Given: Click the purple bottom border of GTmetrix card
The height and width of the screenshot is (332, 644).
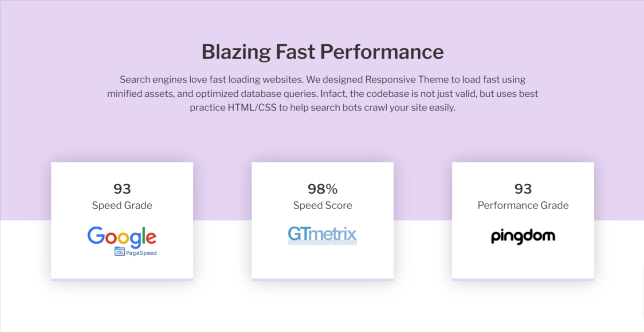Looking at the screenshot, I should click(x=322, y=280).
